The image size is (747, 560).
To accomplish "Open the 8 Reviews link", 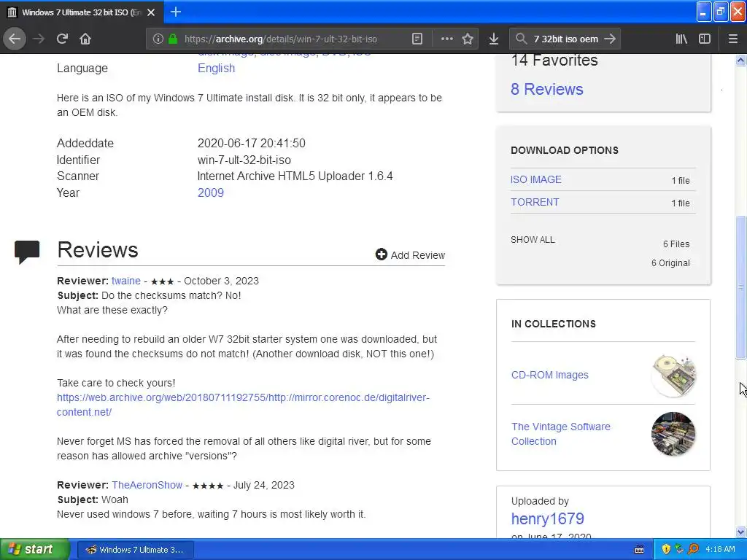I will (x=547, y=89).
